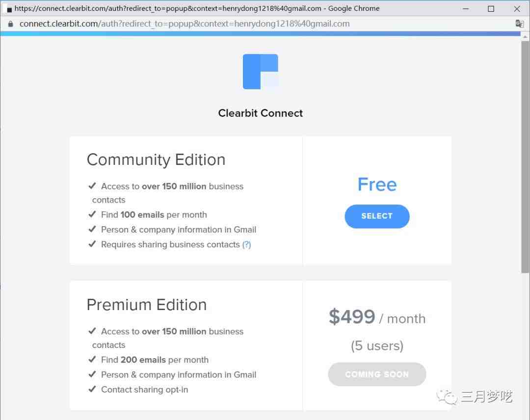Click the checkmark beside Contact sharing opt-in
Screen dimensions: 530x420
click(92, 389)
